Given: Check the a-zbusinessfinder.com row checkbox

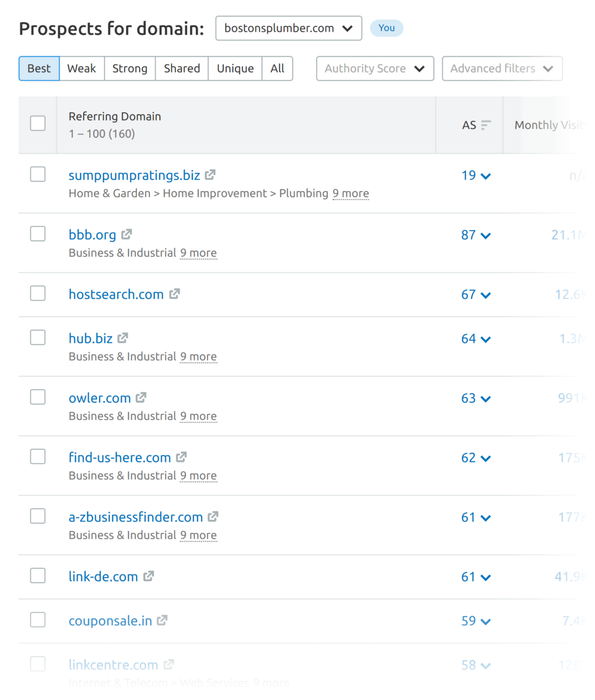Looking at the screenshot, I should pos(37,516).
